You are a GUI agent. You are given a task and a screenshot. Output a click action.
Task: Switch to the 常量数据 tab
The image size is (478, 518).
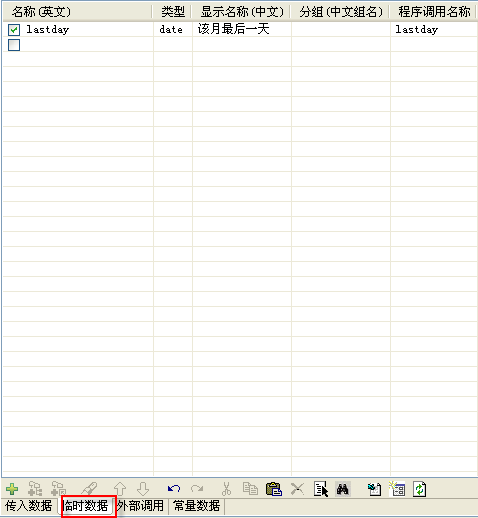click(197, 506)
